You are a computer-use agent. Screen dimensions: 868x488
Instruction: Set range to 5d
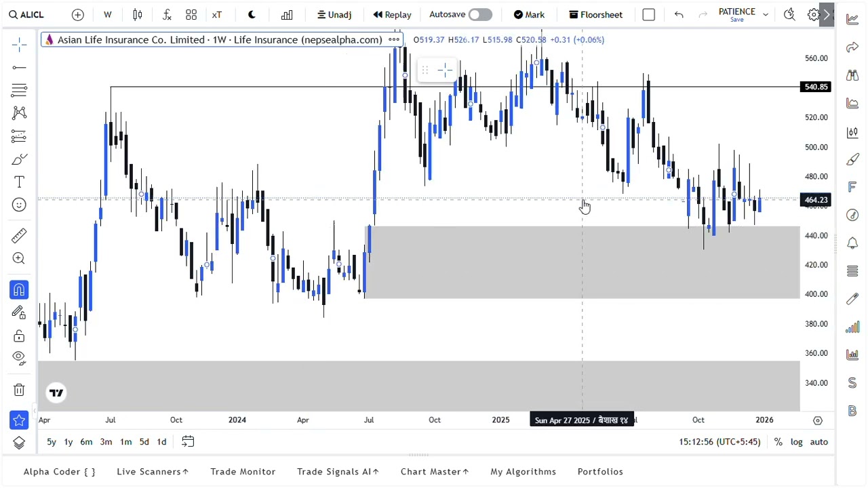(144, 442)
